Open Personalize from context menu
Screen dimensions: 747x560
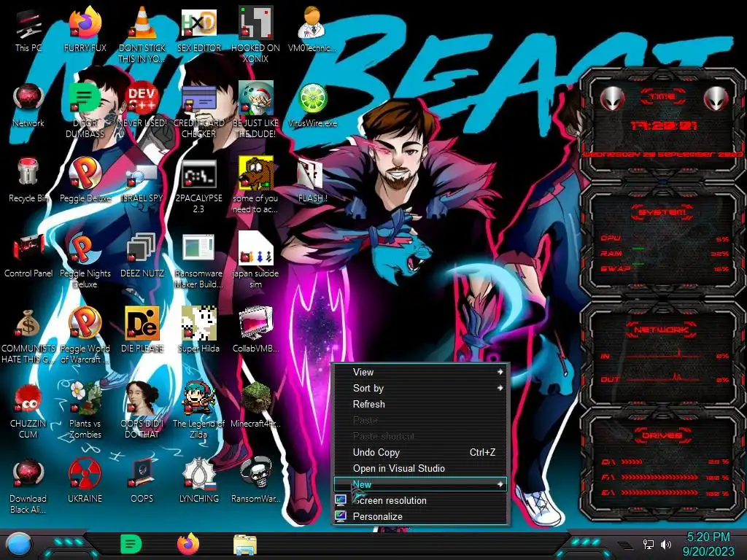420,517
